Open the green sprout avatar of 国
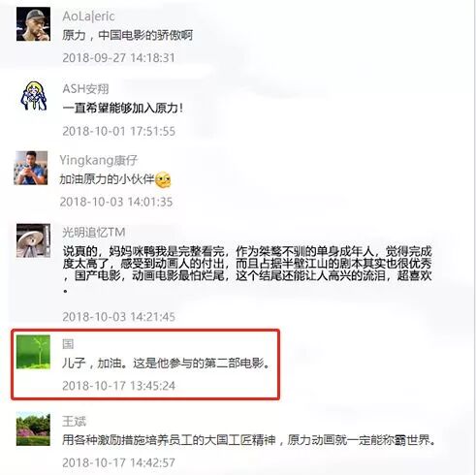The width and height of the screenshot is (476, 475). tap(33, 352)
